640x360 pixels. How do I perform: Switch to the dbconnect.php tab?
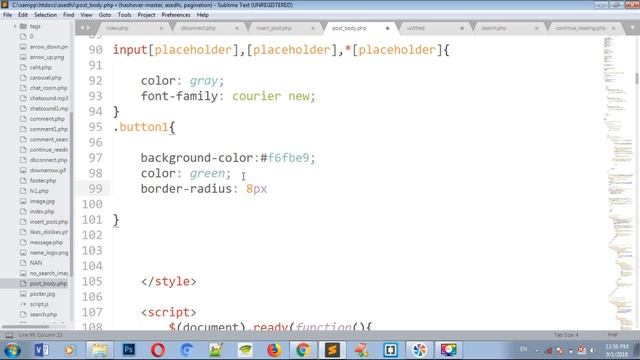[x=198, y=28]
